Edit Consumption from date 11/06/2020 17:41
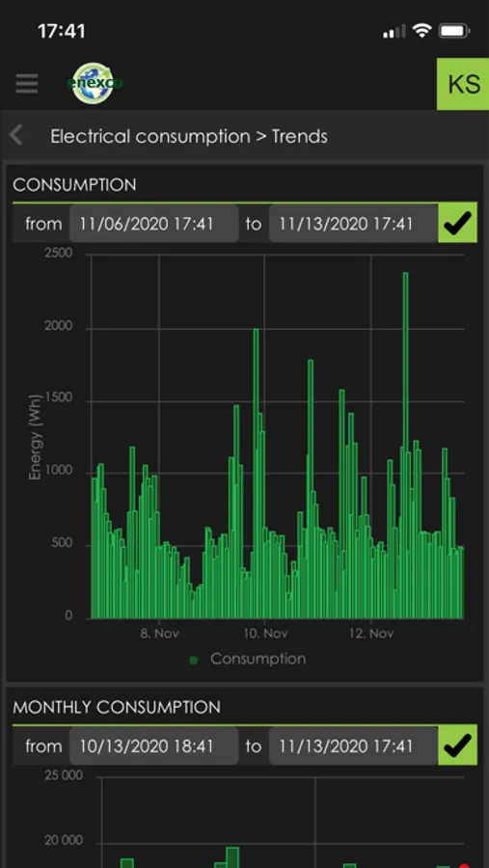489x868 pixels. (154, 224)
